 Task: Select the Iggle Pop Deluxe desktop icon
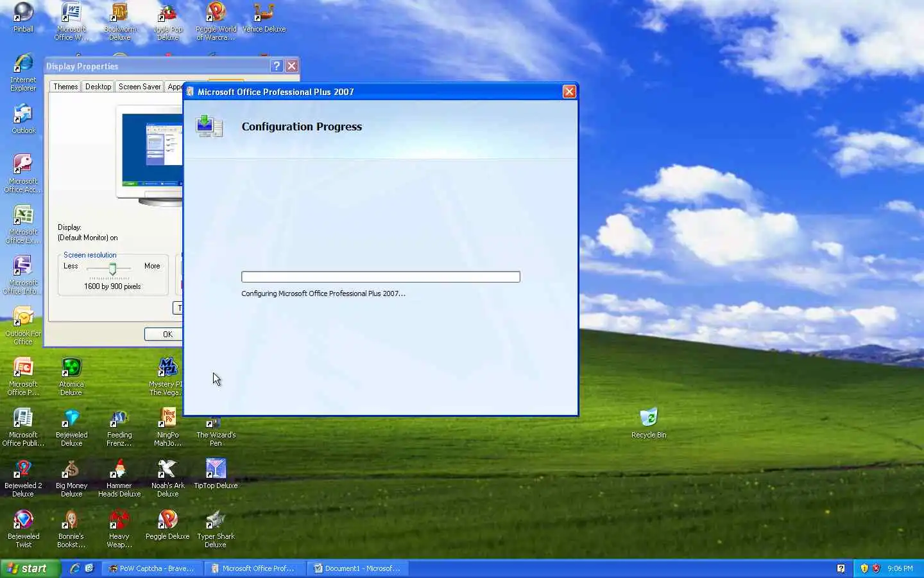(168, 21)
